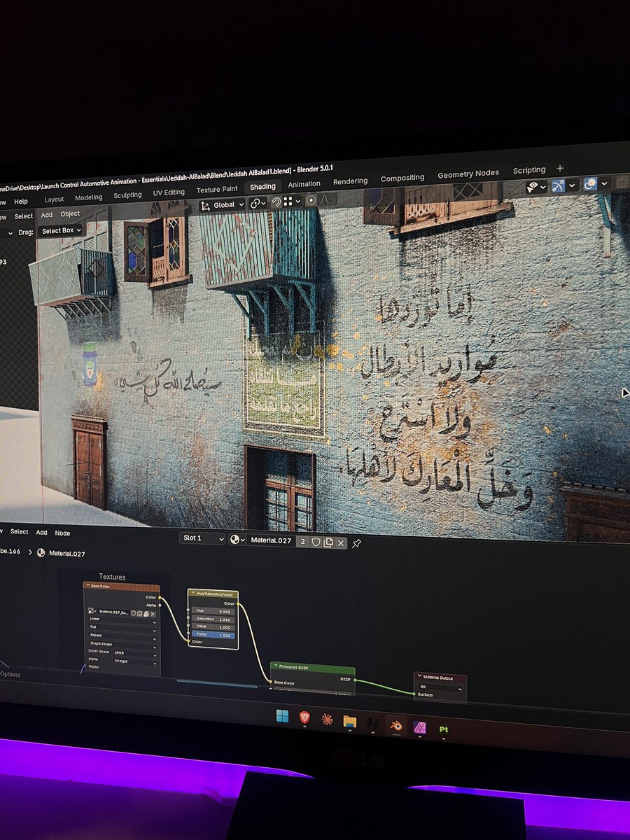Switch to the Texture Paint workspace tab

click(x=217, y=190)
